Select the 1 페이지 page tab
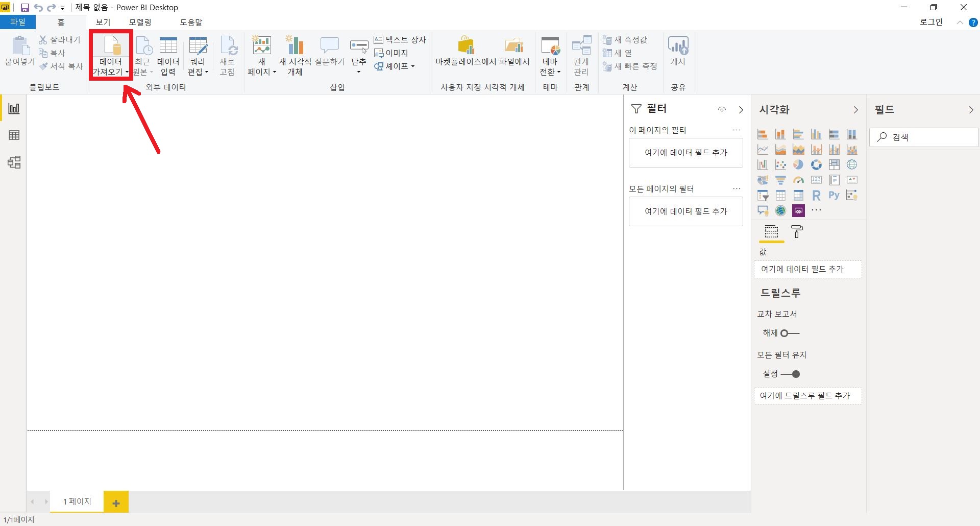 [x=77, y=501]
